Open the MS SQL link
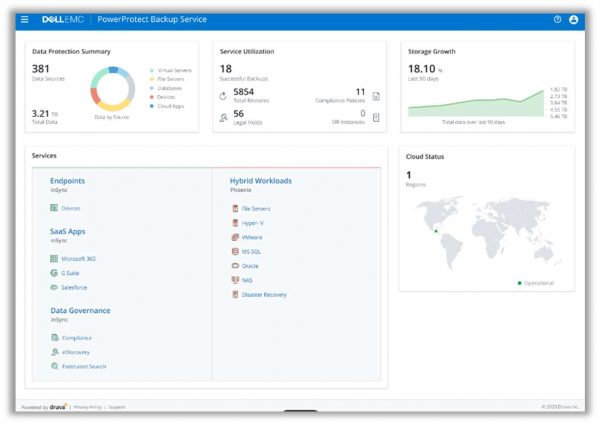This screenshot has height=425, width=600. (x=251, y=252)
